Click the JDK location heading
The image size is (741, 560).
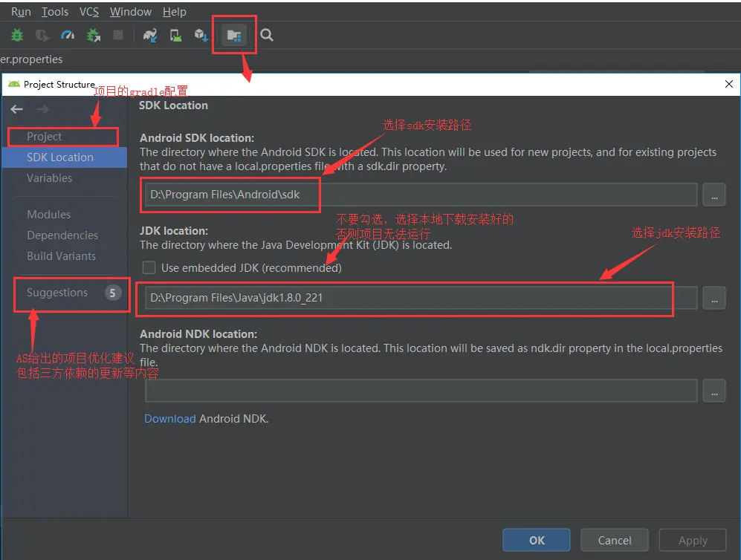(174, 231)
